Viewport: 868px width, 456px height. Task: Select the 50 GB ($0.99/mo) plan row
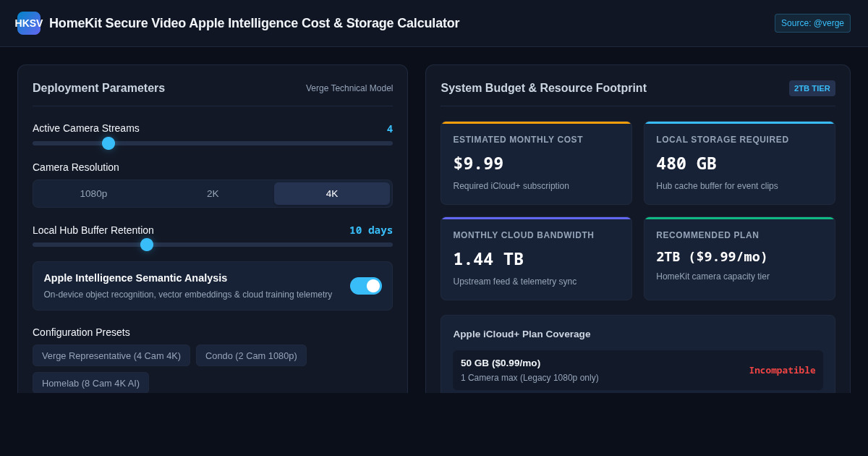point(638,370)
